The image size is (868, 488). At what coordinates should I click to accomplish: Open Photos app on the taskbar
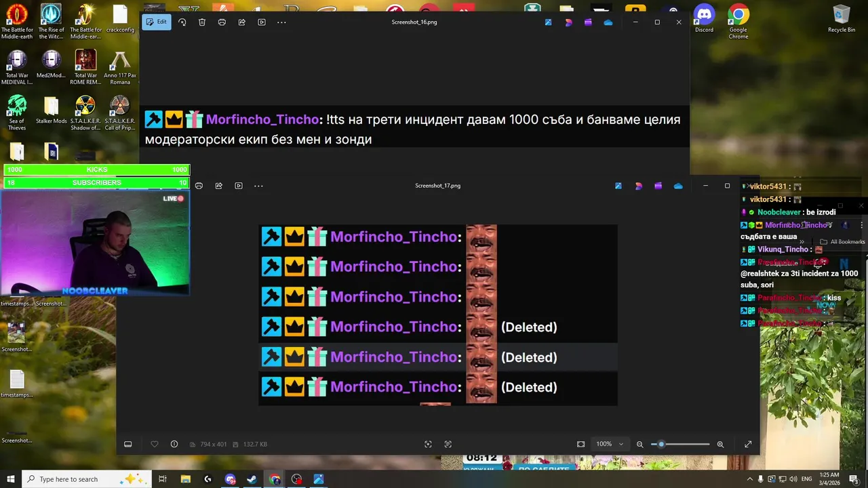click(x=319, y=479)
